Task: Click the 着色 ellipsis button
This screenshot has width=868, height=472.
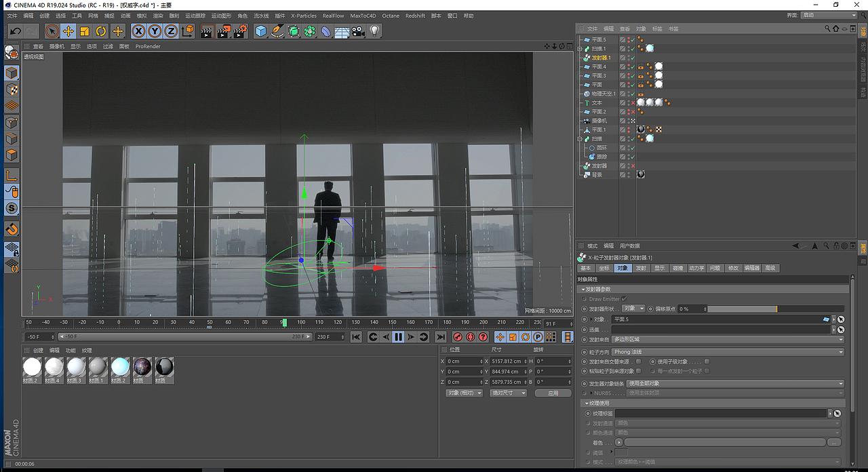Action: (834, 442)
